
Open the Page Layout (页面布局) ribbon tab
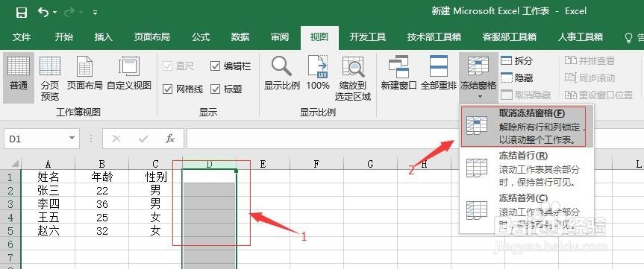coord(152,37)
